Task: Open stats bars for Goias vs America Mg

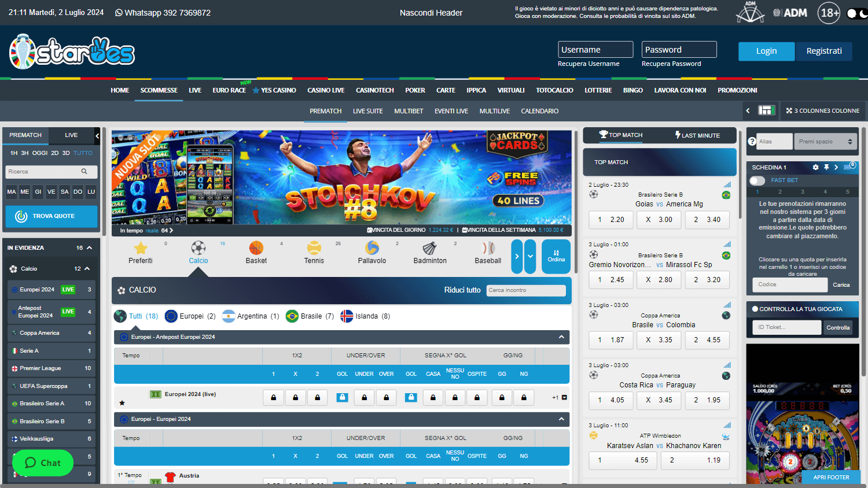Action: point(727,185)
